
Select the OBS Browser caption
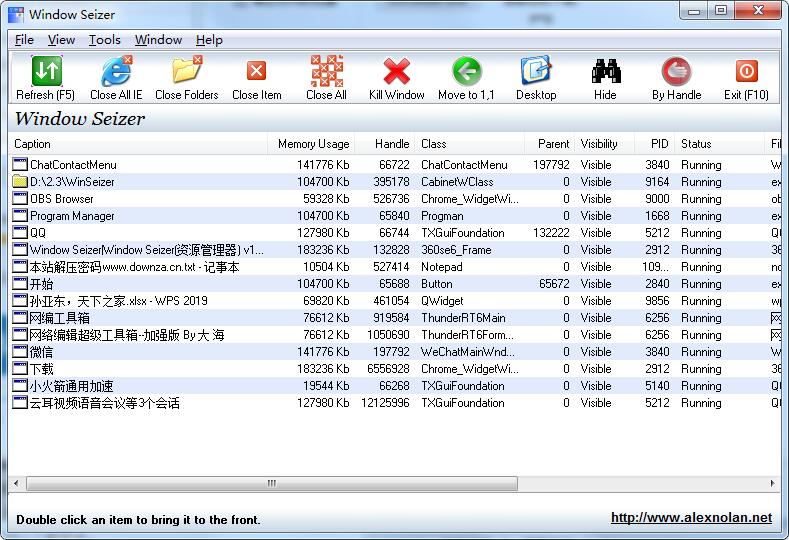61,199
